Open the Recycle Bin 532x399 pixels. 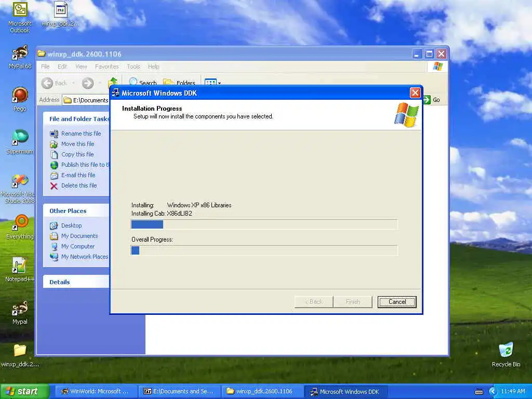pos(506,355)
